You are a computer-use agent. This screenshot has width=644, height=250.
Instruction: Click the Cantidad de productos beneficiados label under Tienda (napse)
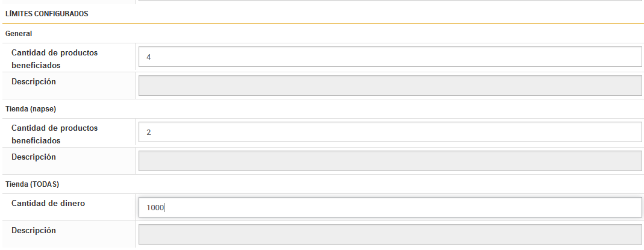[x=54, y=134]
